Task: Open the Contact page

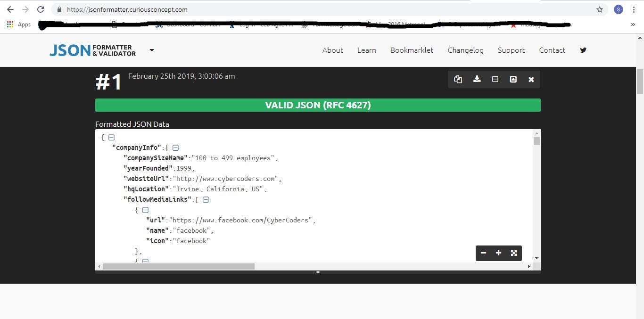Action: coord(552,50)
